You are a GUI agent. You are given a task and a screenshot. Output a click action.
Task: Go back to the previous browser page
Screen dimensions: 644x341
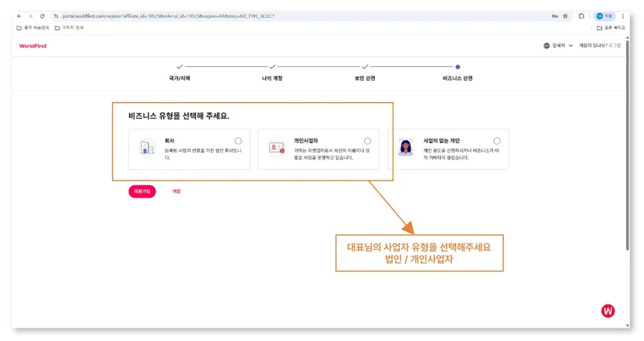point(19,16)
